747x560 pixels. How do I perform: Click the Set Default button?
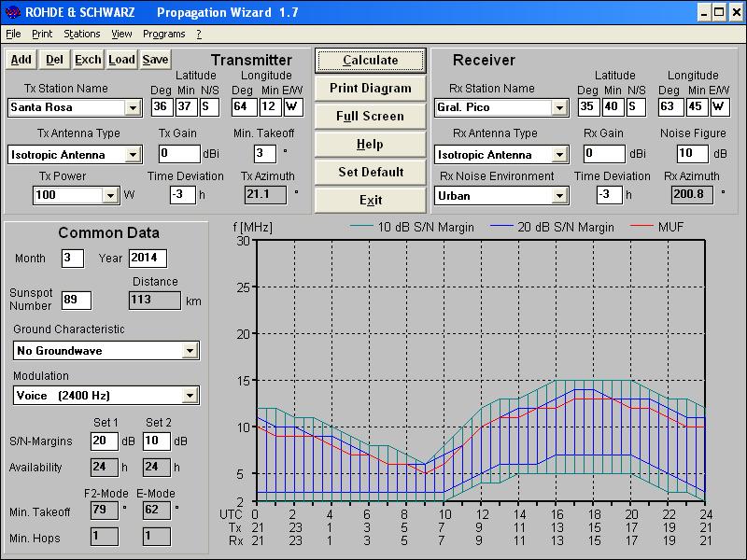(x=370, y=172)
